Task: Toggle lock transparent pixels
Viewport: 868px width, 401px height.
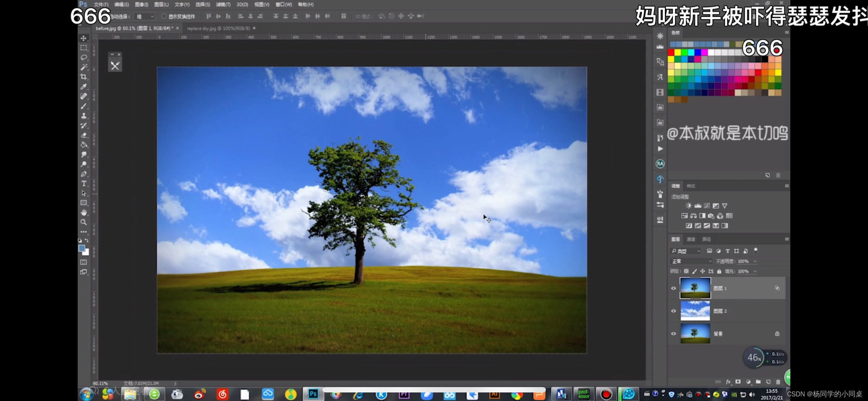Action: [686, 271]
